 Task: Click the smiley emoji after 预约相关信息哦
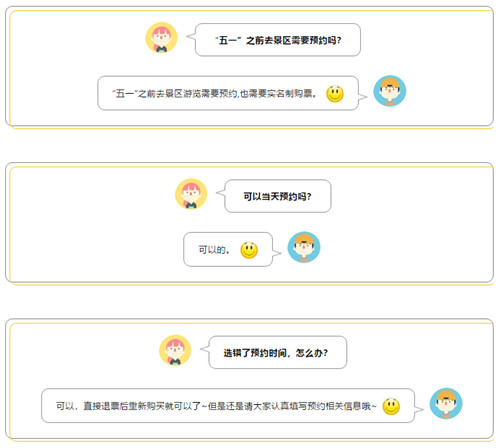(391, 406)
